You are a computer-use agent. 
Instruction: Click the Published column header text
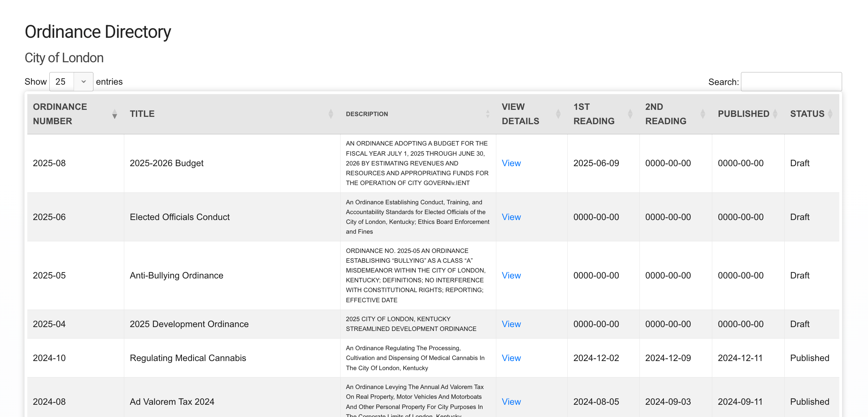click(743, 114)
